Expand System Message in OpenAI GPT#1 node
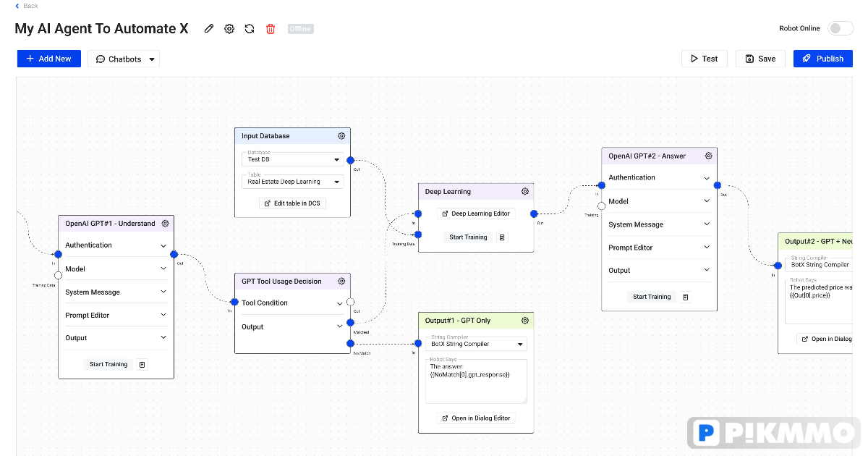 click(x=116, y=292)
